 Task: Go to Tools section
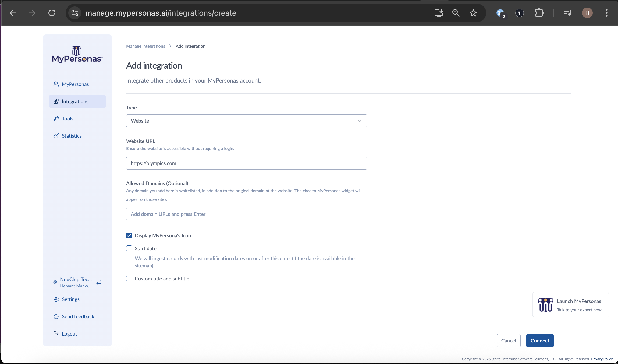point(77,119)
